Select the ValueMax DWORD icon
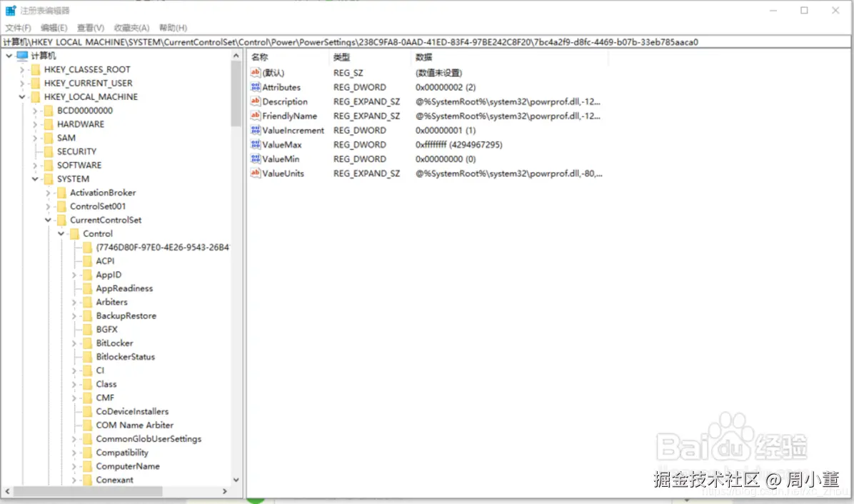The image size is (854, 504). (256, 144)
